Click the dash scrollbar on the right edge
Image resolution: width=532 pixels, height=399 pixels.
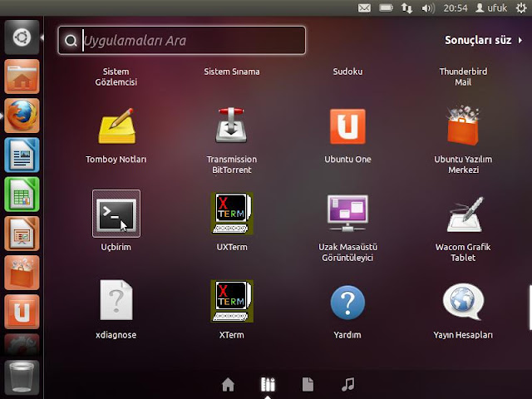click(x=530, y=308)
